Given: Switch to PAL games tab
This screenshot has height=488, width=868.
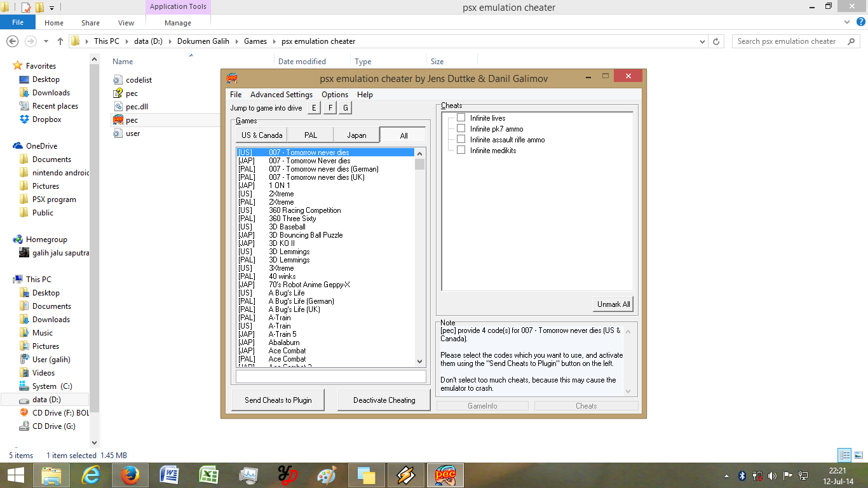Looking at the screenshot, I should pos(311,135).
